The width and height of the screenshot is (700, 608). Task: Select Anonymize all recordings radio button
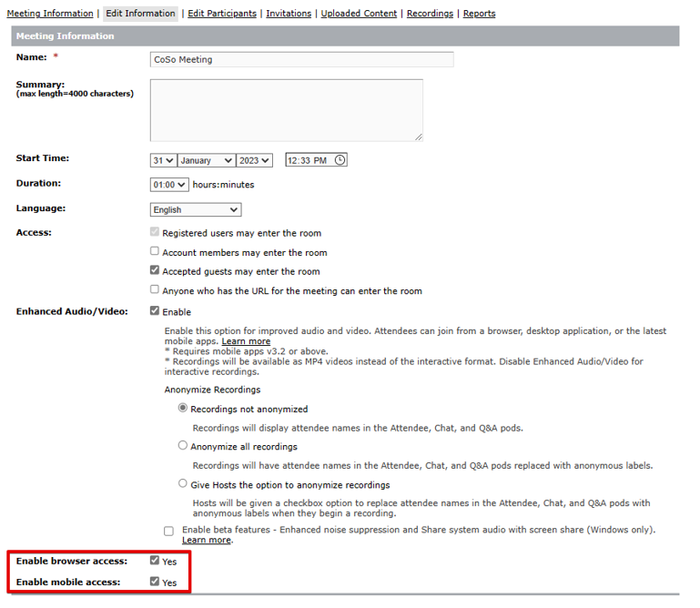click(x=183, y=446)
